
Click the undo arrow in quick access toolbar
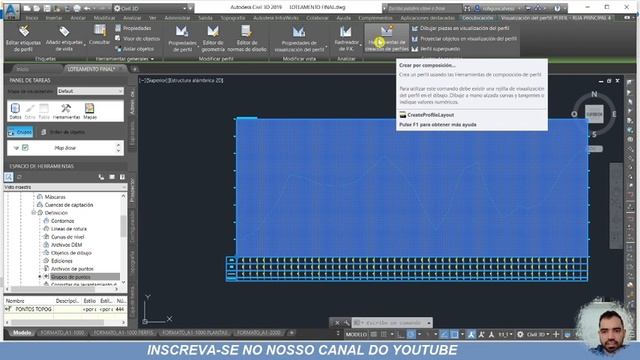87,8
